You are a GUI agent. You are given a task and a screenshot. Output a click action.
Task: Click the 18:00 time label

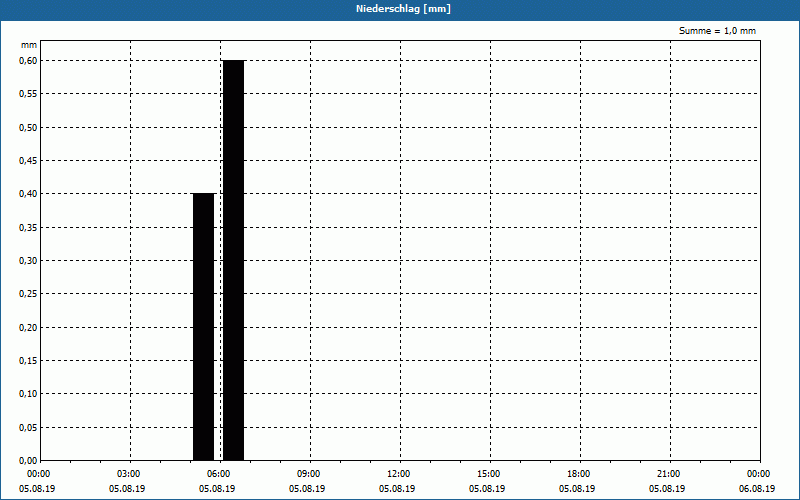(577, 474)
